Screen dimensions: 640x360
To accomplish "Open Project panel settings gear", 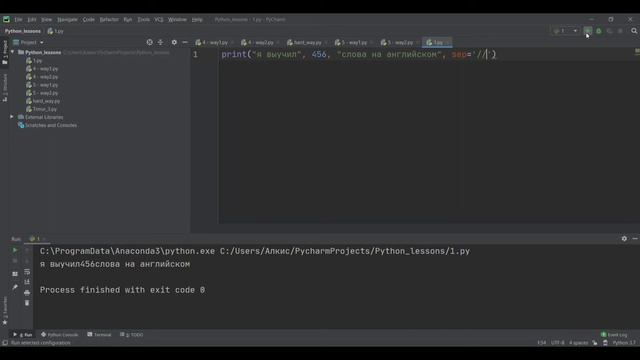I will coord(174,42).
